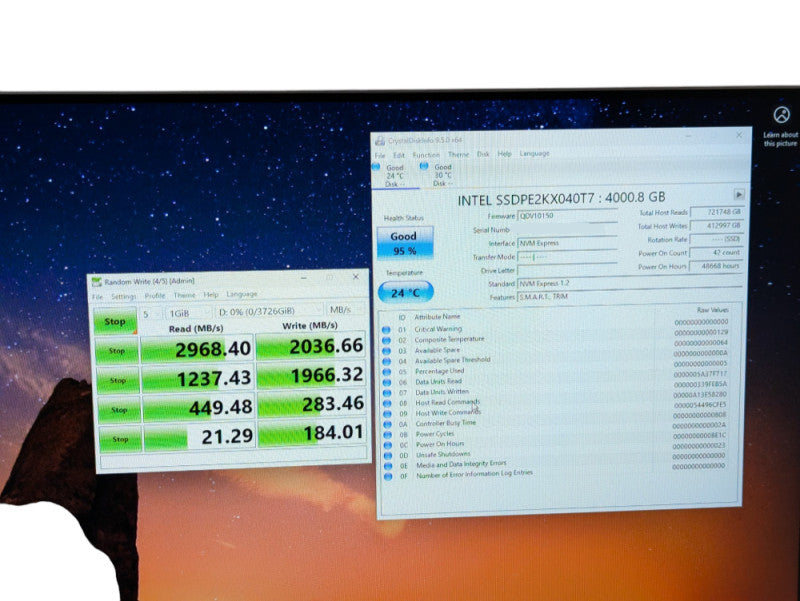The image size is (800, 601).
Task: Select the Good 24 °C disk tab
Action: (x=394, y=176)
